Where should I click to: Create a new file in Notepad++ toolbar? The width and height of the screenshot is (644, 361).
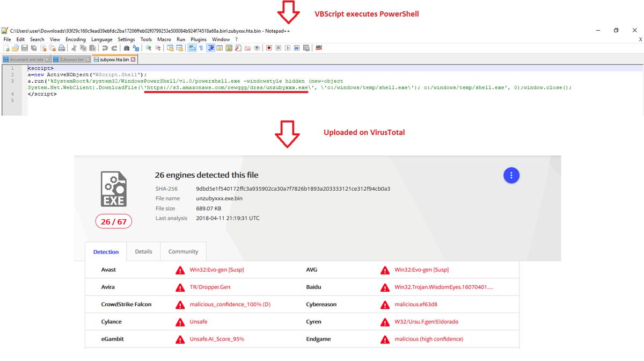click(6, 48)
